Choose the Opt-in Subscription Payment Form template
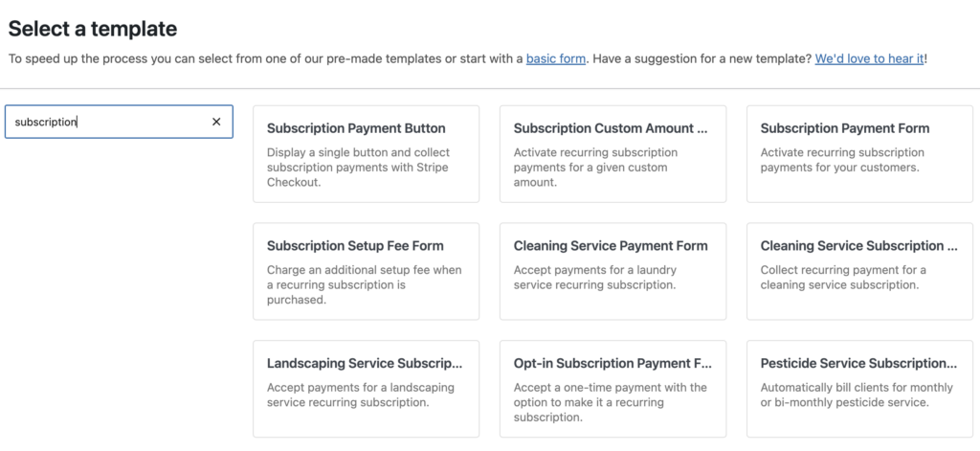This screenshot has width=980, height=451. point(613,389)
